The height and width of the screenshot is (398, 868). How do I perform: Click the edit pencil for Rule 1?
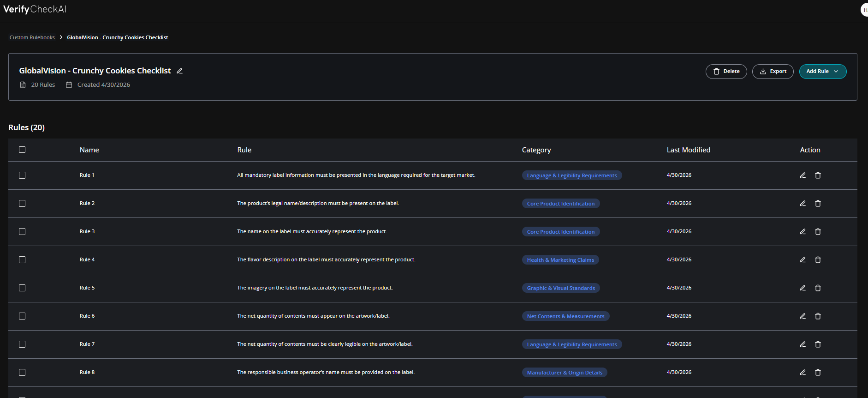(x=803, y=175)
